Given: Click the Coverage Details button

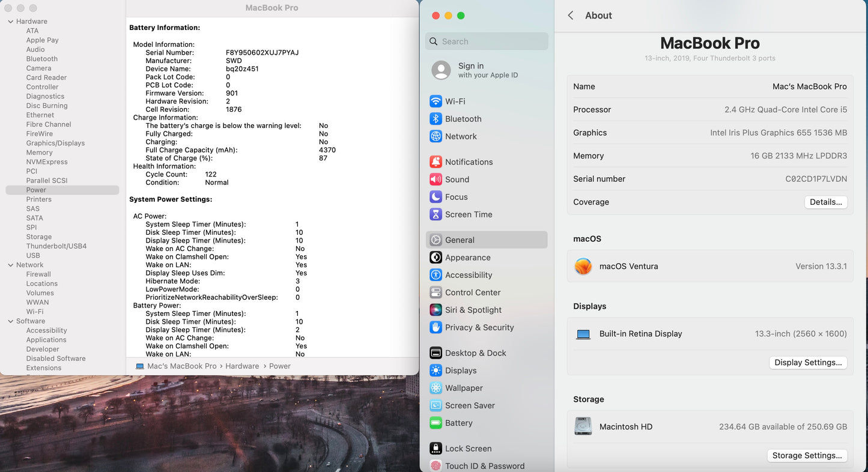Looking at the screenshot, I should pos(825,202).
